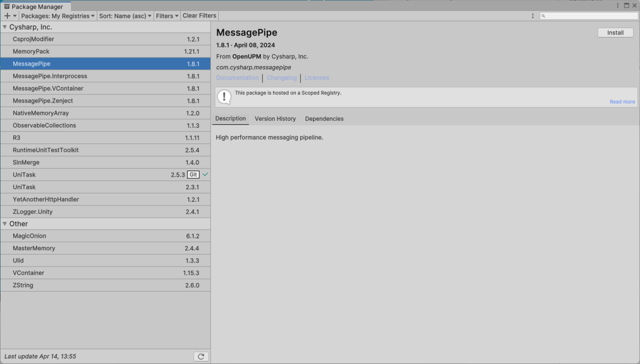Select the ZString package
Image resolution: width=640 pixels, height=364 pixels.
(105, 285)
